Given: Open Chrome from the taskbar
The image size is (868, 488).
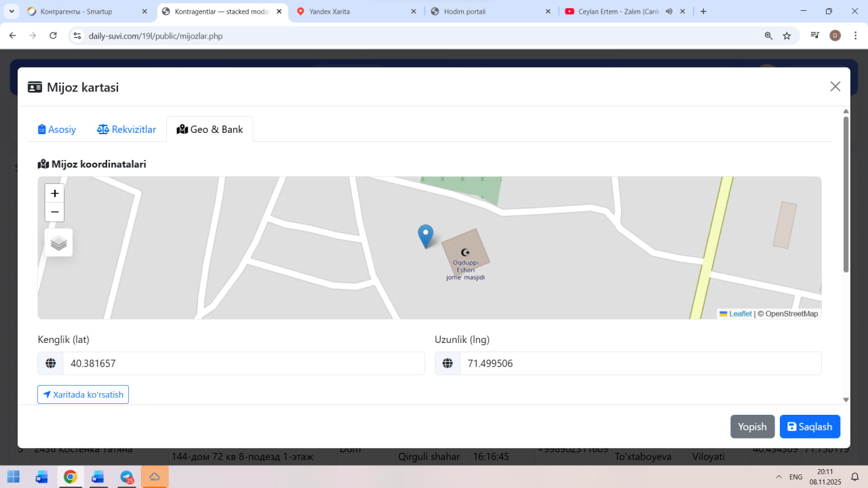Looking at the screenshot, I should [x=71, y=476].
